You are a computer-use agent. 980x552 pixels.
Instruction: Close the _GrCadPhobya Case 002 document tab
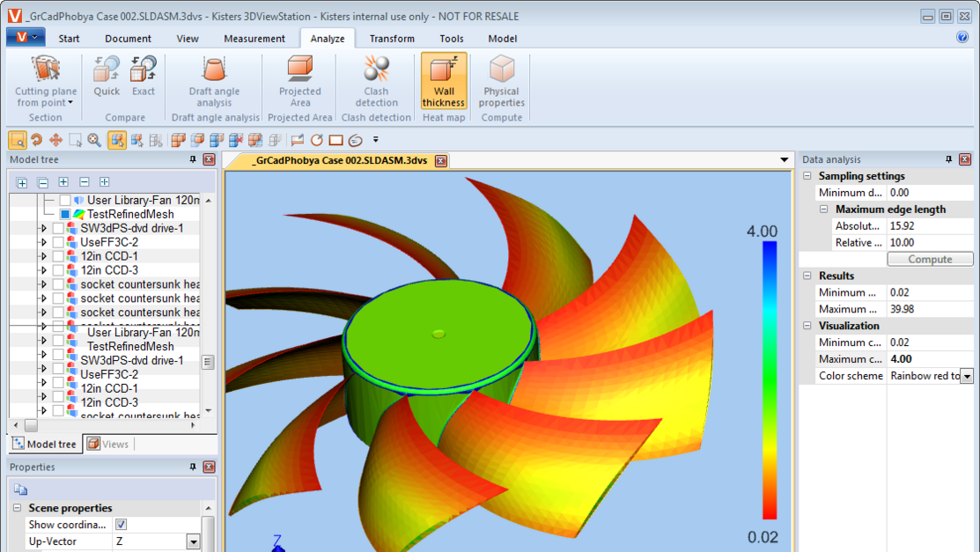pyautogui.click(x=440, y=160)
